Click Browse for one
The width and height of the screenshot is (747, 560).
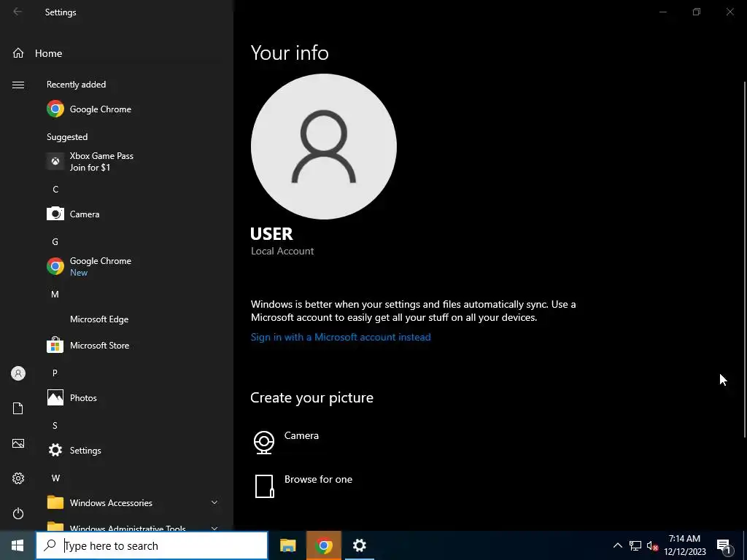[x=303, y=486]
